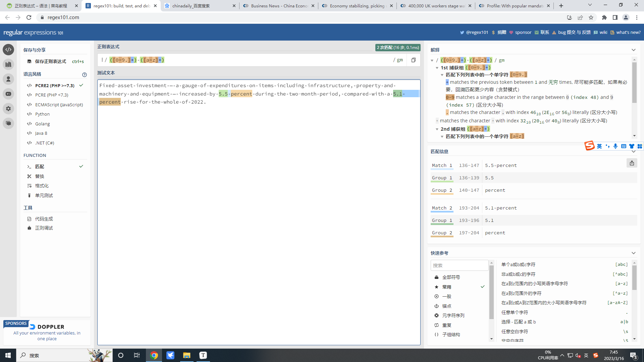Collapse the 1st 捕获组 tree node
The width and height of the screenshot is (644, 362).
click(437, 68)
